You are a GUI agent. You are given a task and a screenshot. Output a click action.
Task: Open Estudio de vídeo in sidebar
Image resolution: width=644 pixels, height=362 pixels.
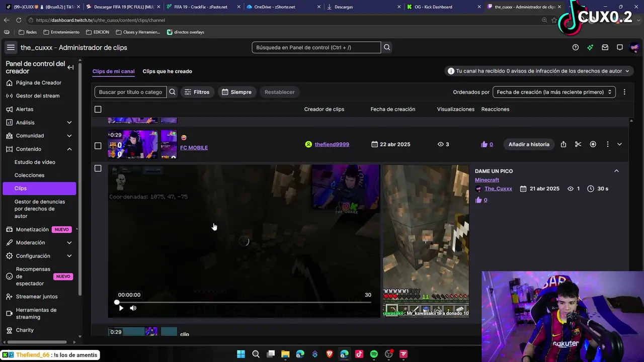pos(35,162)
